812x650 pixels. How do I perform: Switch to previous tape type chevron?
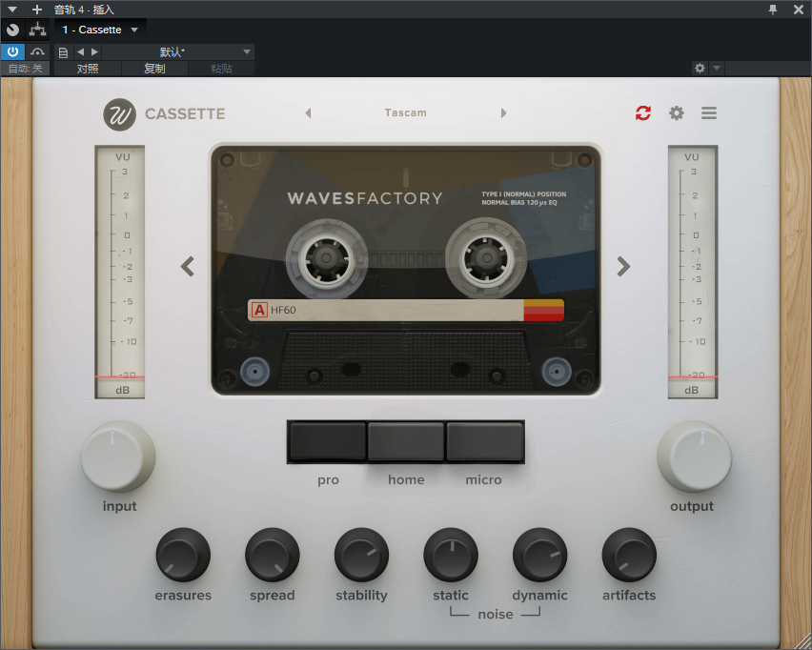(x=188, y=266)
